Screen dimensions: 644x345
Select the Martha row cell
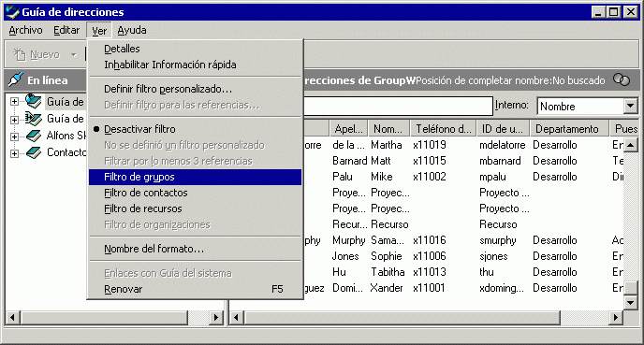click(386, 145)
